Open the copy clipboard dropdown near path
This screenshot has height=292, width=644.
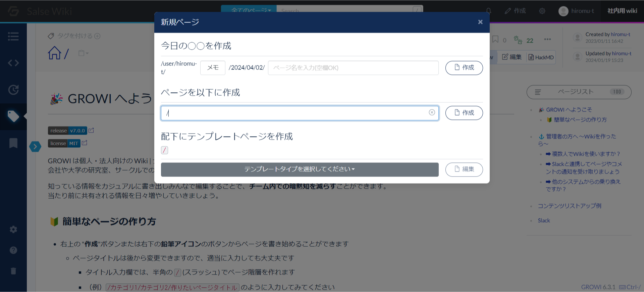(x=83, y=53)
